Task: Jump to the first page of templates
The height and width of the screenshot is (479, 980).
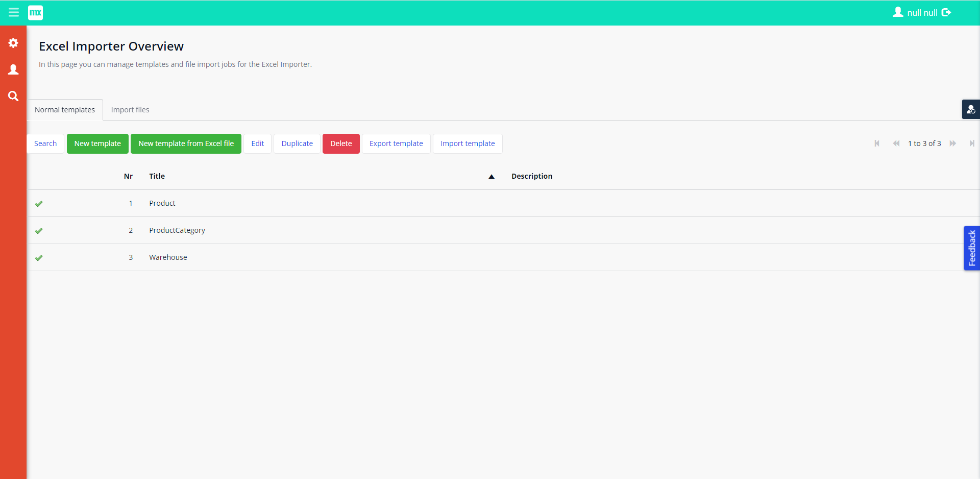Action: [877, 143]
